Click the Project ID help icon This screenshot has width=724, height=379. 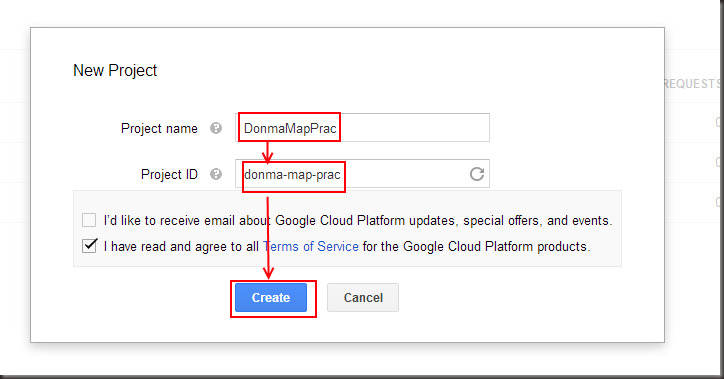[x=216, y=174]
